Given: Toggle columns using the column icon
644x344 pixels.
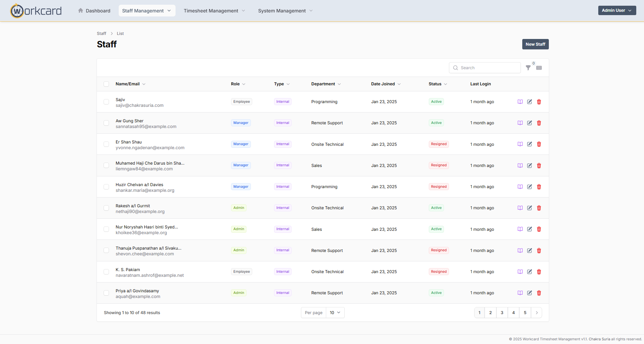Looking at the screenshot, I should click(x=539, y=68).
